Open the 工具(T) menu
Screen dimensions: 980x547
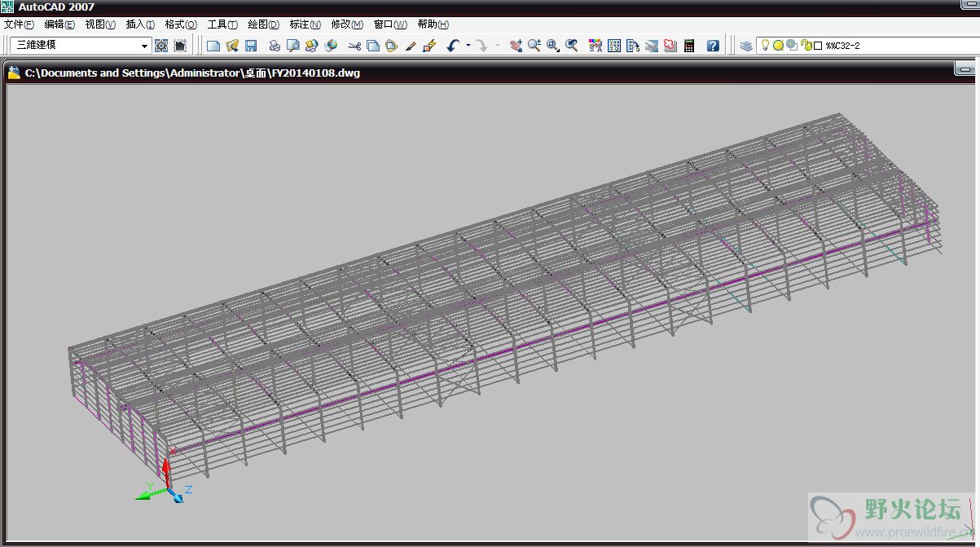point(222,24)
